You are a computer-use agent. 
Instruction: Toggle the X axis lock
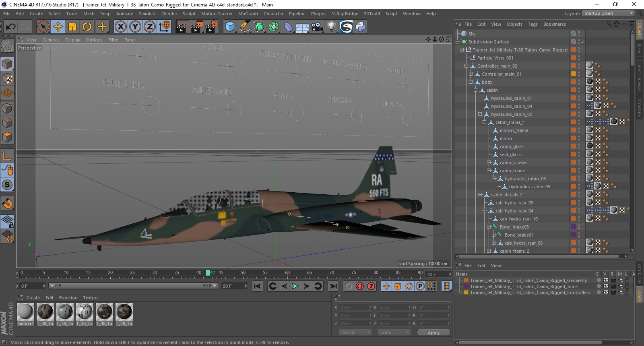(120, 27)
